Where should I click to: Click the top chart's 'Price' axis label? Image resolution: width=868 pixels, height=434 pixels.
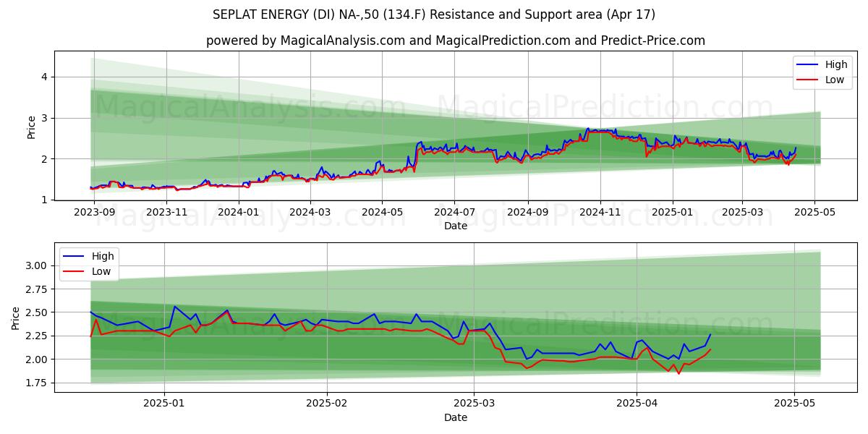click(31, 127)
